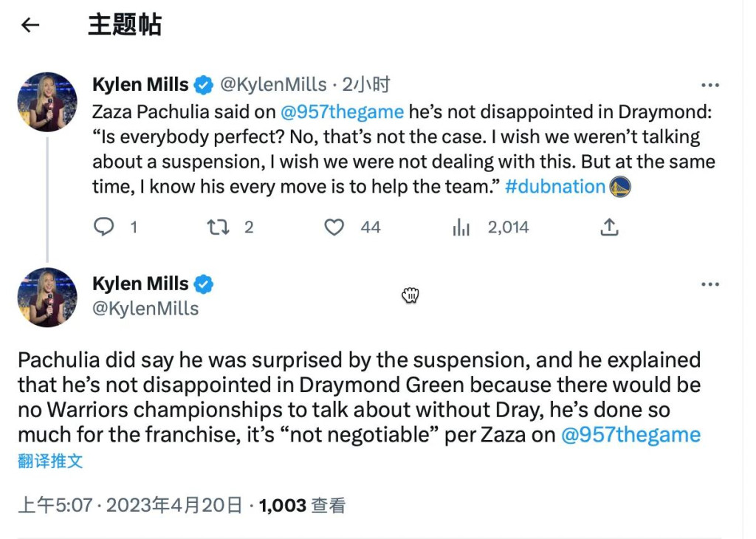The height and width of the screenshot is (539, 756).
Task: Open second tweet's Kylen Mills profile picture
Action: click(x=47, y=297)
